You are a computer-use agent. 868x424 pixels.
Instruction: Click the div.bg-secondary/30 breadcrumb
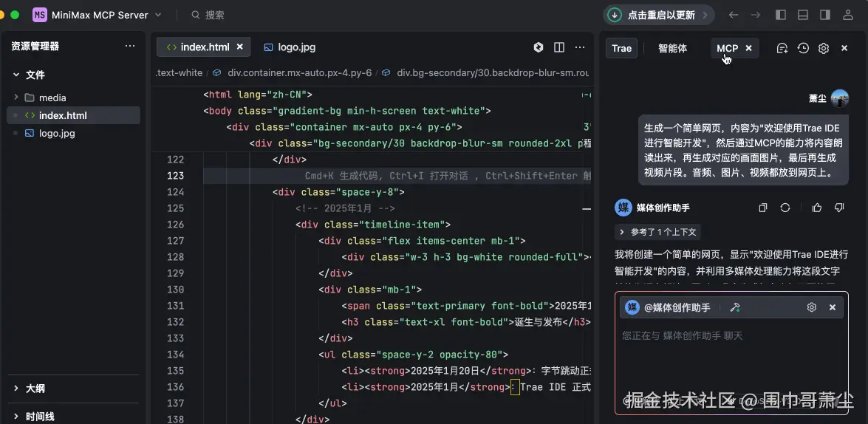click(493, 72)
